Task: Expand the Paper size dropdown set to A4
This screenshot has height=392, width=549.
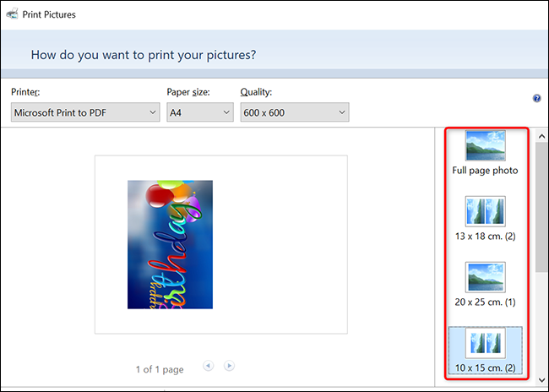Action: 199,112
